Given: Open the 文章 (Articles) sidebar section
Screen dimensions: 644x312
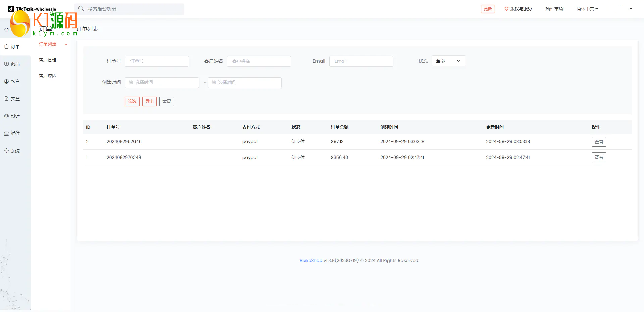Looking at the screenshot, I should point(12,99).
